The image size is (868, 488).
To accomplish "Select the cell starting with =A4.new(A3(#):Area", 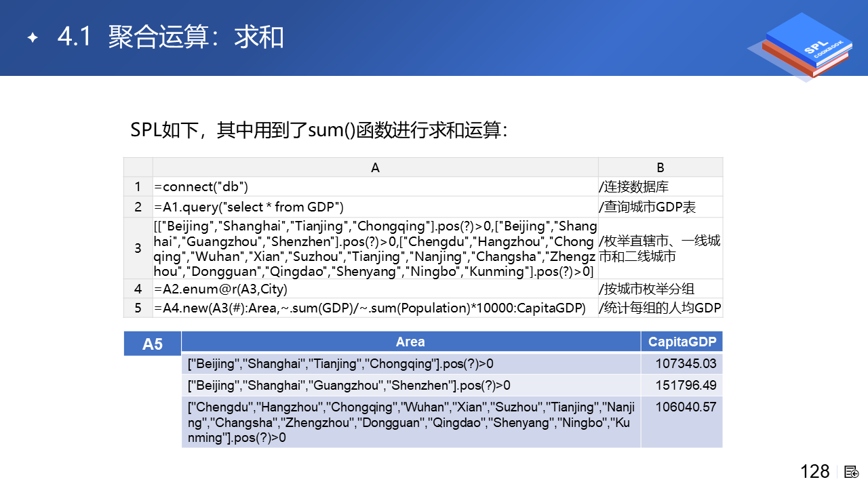I will pos(376,308).
